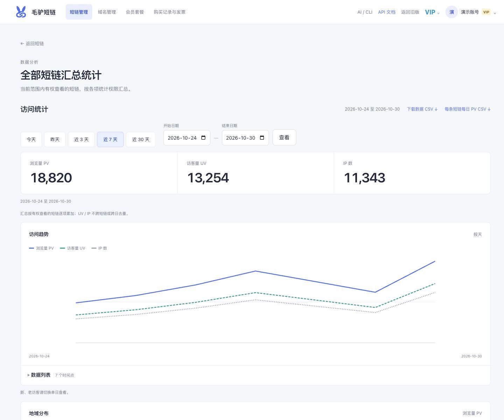The height and width of the screenshot is (420, 504).
Task: Focus the 结束日期 date field
Action: pos(245,138)
